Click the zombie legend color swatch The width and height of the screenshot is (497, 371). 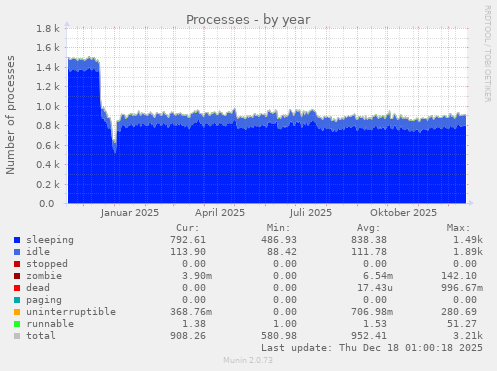click(17, 276)
